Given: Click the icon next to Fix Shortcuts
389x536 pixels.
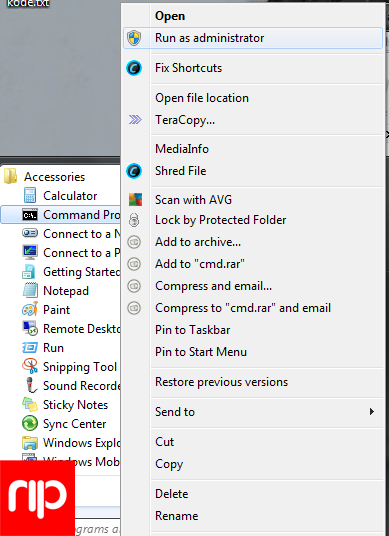Looking at the screenshot, I should pyautogui.click(x=134, y=68).
